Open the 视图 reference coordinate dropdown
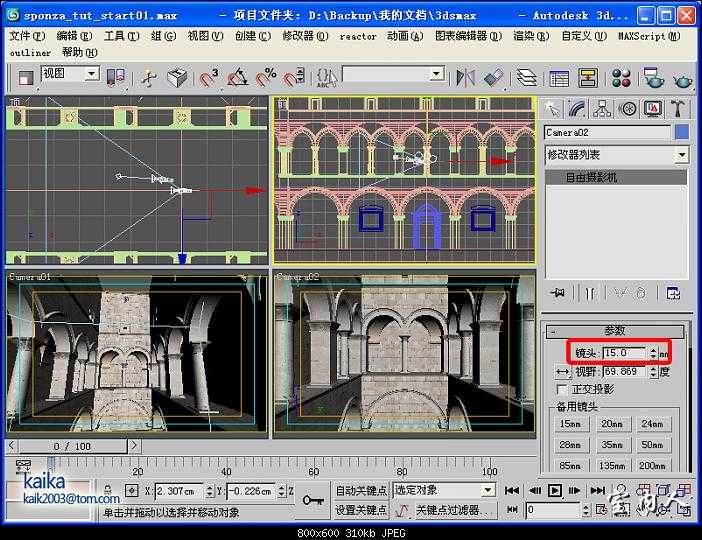 pyautogui.click(x=92, y=73)
